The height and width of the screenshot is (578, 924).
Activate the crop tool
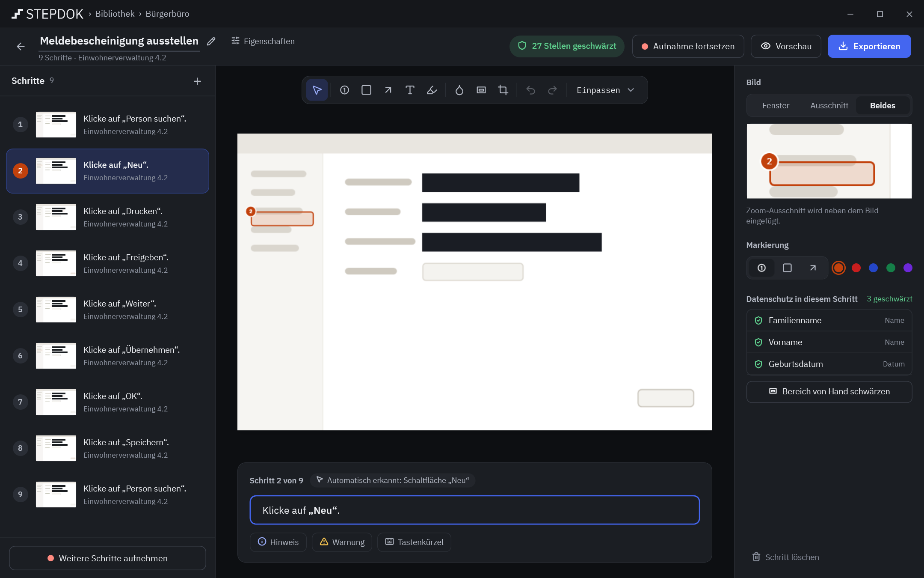point(503,90)
